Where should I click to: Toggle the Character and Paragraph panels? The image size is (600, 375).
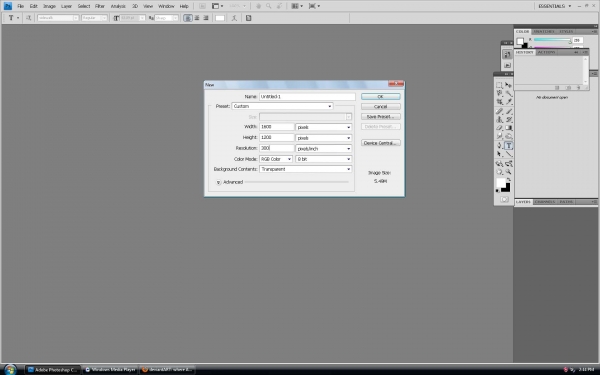(x=248, y=18)
